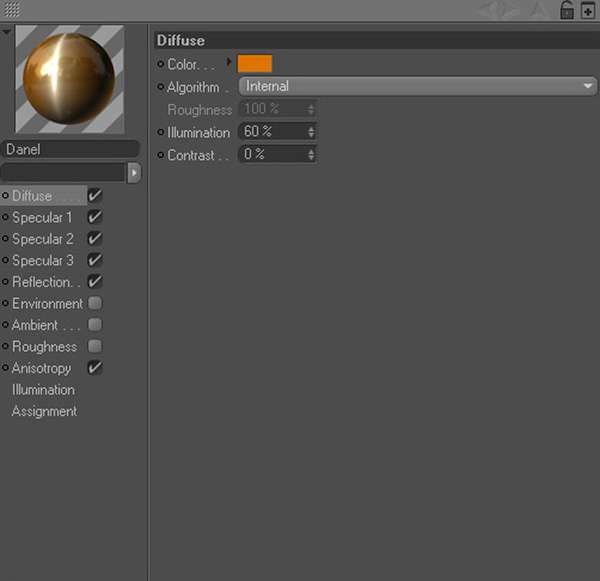This screenshot has height=581, width=600.
Task: Click the dot left of Ambient channel
Action: click(x=5, y=325)
